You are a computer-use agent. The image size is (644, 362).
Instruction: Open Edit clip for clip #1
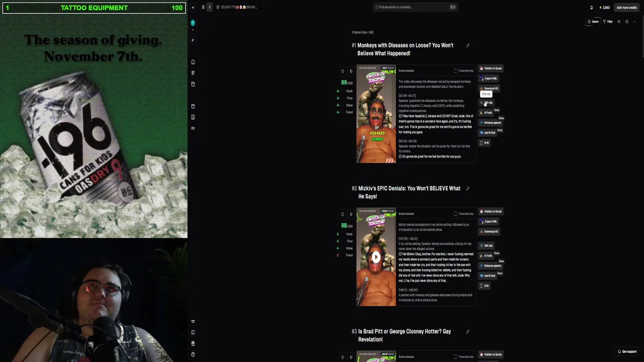(x=487, y=103)
